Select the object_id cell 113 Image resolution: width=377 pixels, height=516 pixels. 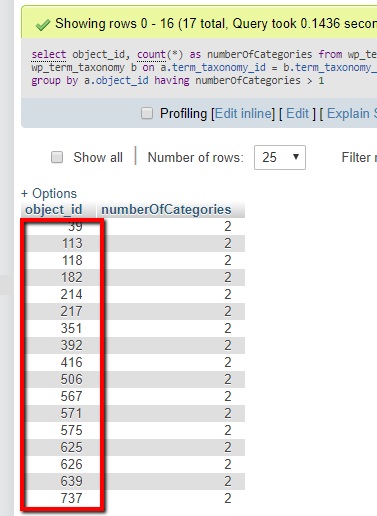tap(72, 243)
